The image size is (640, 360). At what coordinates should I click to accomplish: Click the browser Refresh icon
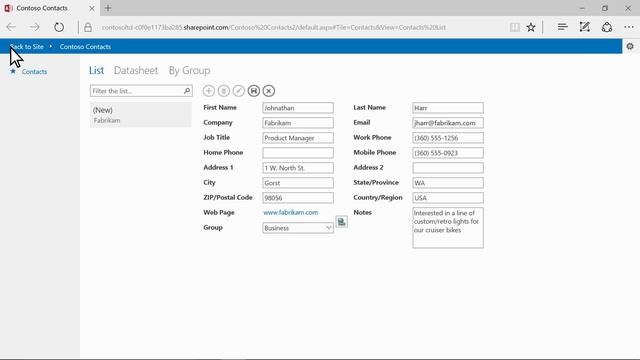coord(59,27)
